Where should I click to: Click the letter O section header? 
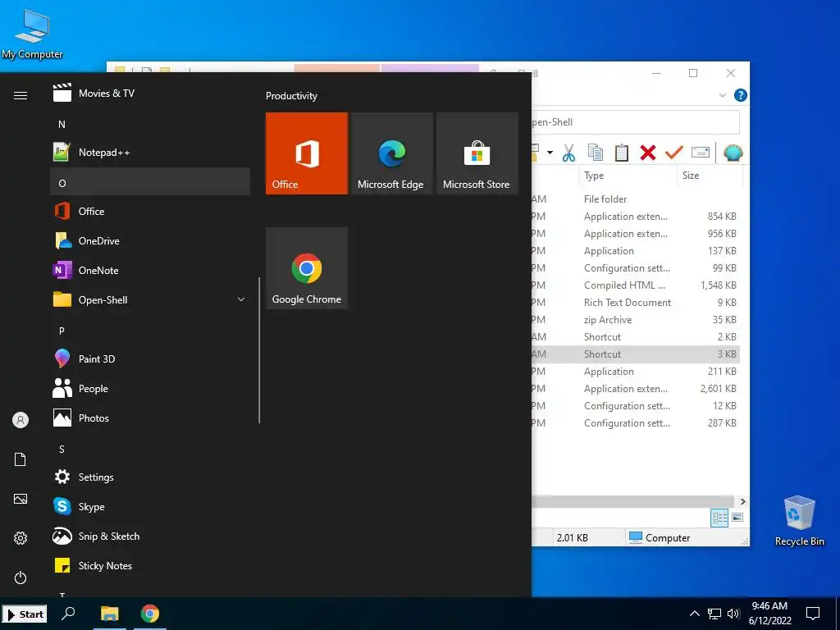click(x=150, y=183)
